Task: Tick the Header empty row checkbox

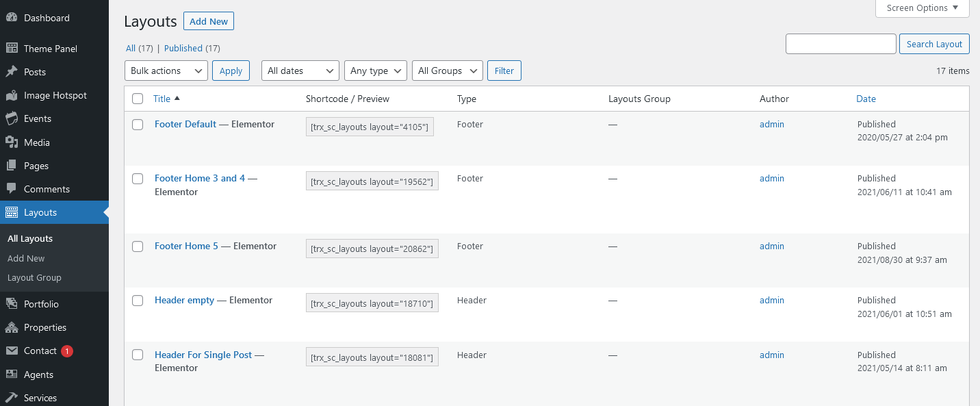Action: click(138, 301)
